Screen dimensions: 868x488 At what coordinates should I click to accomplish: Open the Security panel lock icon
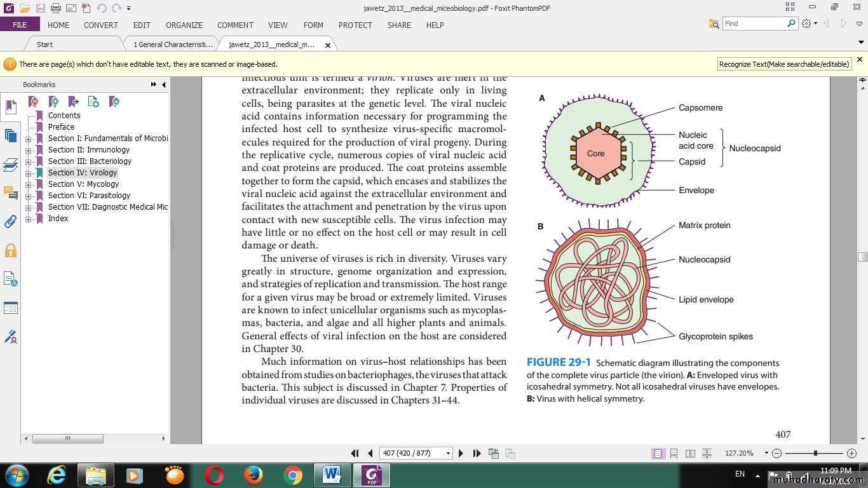[10, 250]
